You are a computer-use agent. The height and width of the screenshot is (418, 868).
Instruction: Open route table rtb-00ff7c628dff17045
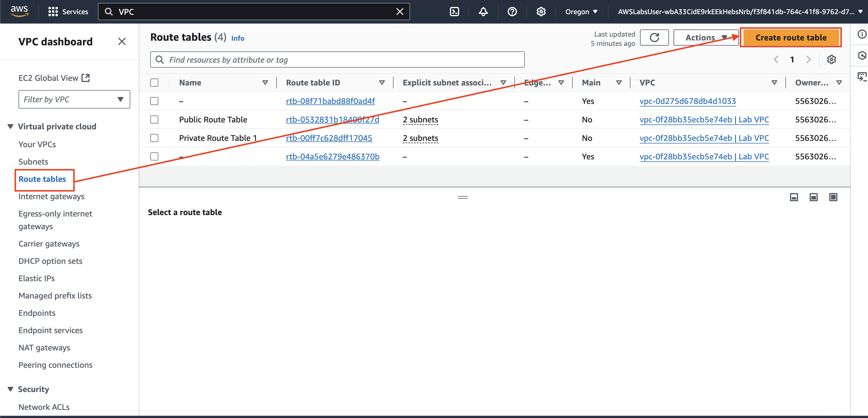[x=329, y=138]
